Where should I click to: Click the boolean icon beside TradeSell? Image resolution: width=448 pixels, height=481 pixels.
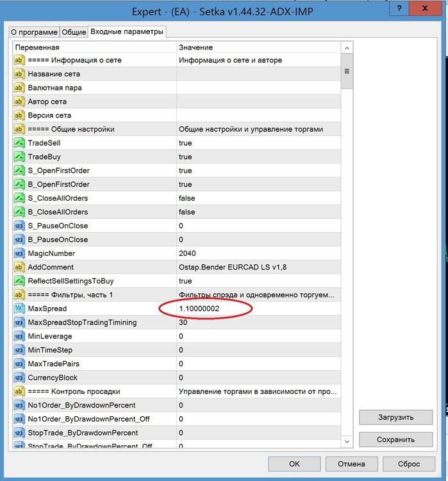[x=19, y=143]
